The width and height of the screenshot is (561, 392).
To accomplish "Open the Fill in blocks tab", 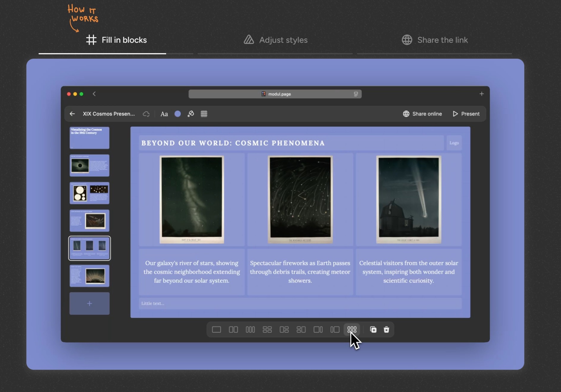I will click(116, 40).
